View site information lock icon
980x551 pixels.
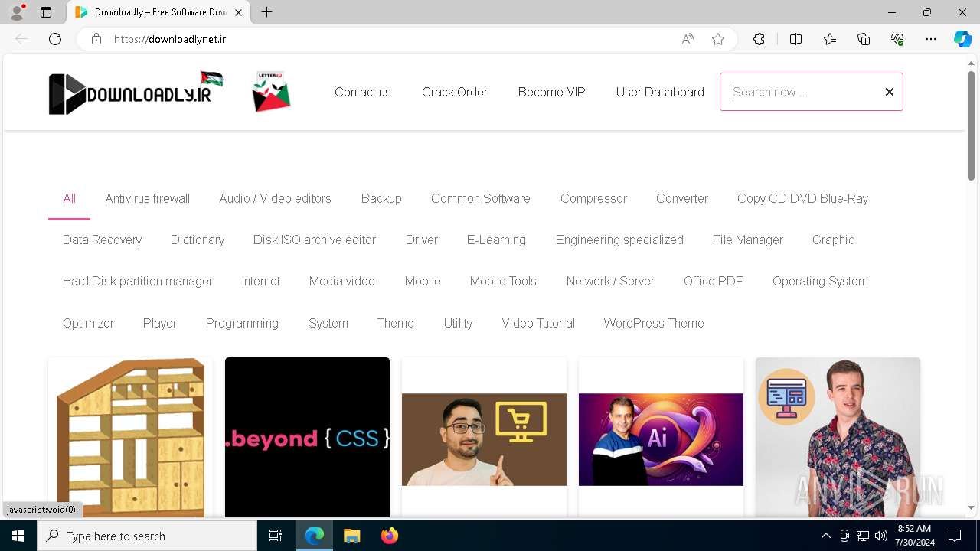pyautogui.click(x=96, y=39)
